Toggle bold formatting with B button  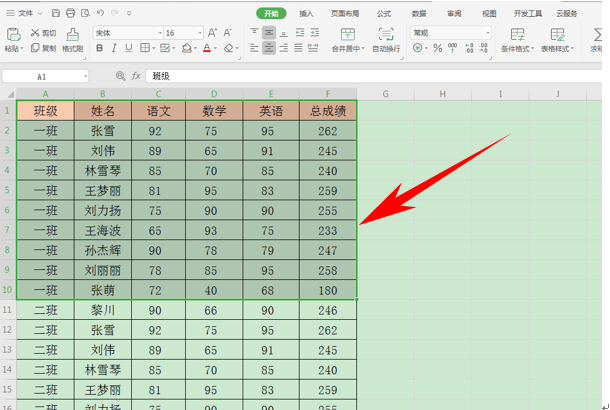click(x=100, y=48)
